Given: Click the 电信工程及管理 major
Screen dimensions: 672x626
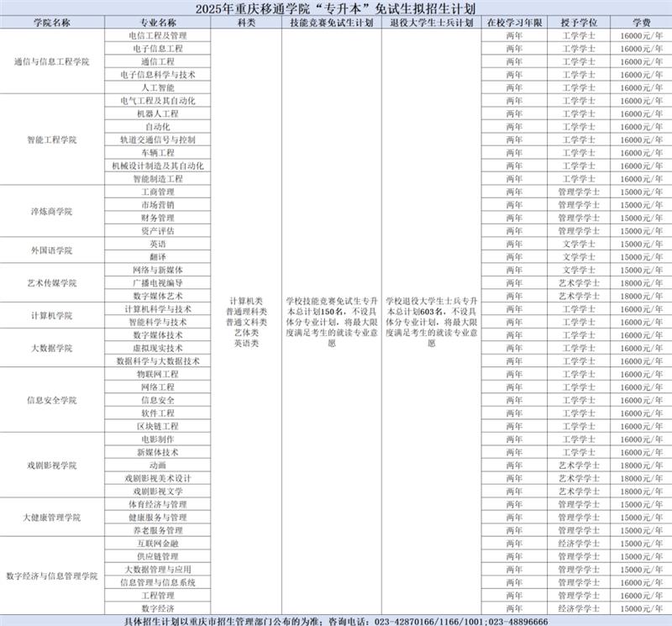Looking at the screenshot, I should coord(158,35).
